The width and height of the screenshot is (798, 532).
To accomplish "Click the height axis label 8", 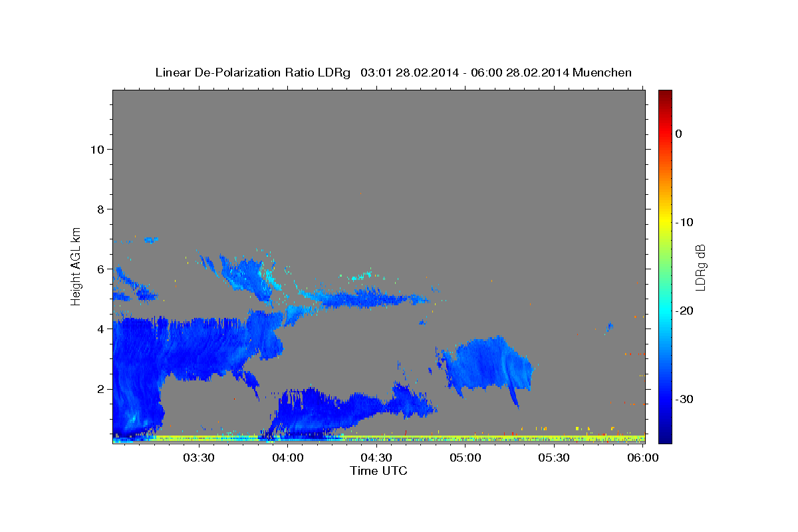I will [100, 209].
